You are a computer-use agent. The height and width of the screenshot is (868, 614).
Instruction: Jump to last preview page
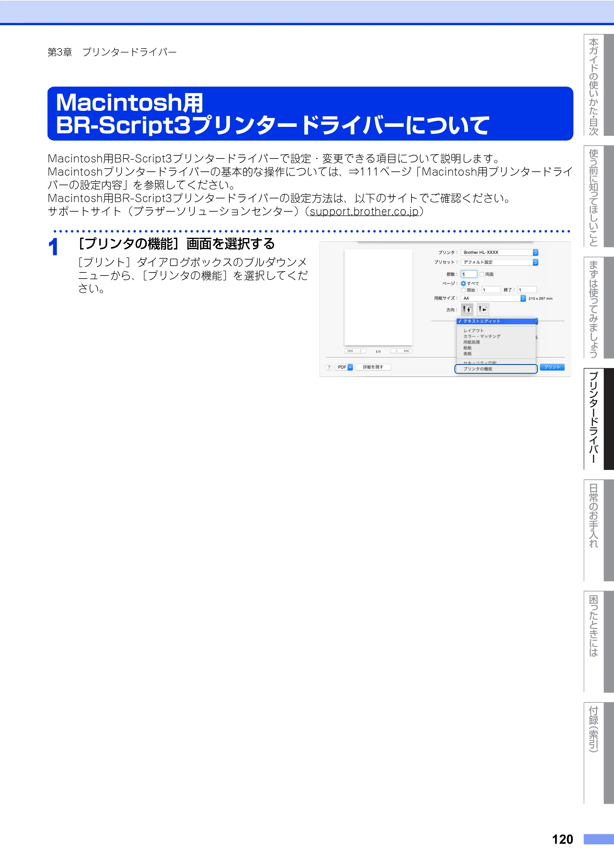(x=407, y=351)
